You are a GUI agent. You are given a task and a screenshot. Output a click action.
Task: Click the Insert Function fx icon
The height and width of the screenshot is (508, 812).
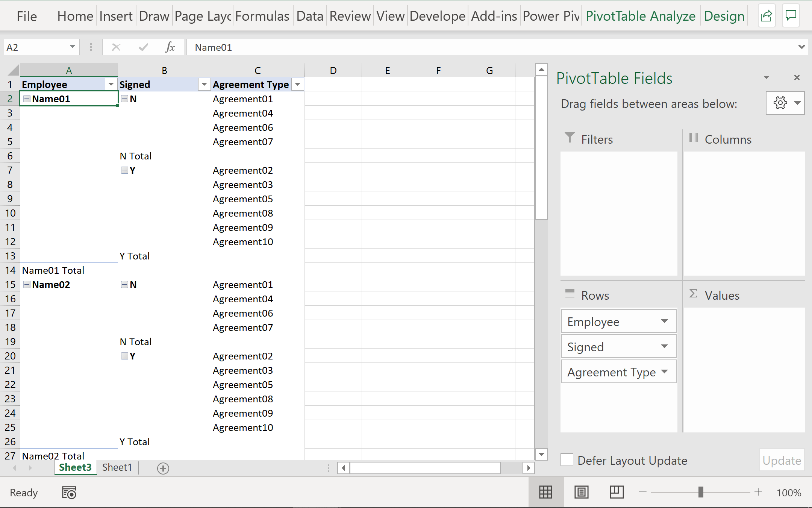pyautogui.click(x=170, y=47)
